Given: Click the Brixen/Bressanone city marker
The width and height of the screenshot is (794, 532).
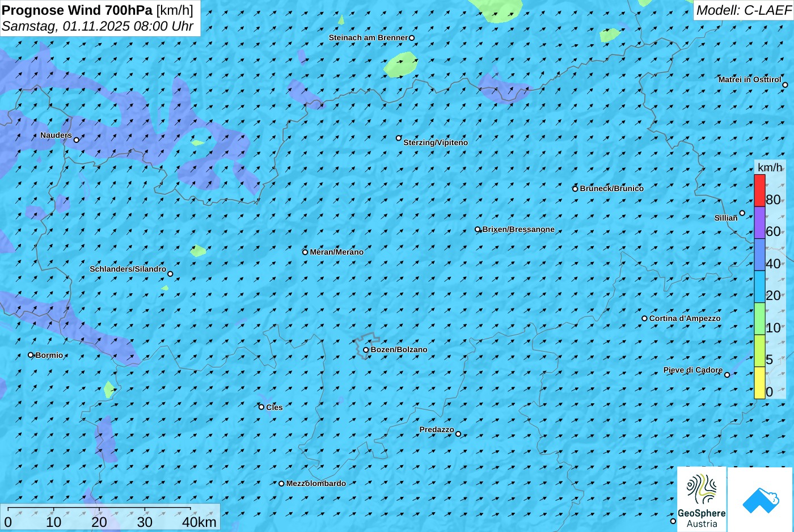Looking at the screenshot, I should tap(478, 230).
